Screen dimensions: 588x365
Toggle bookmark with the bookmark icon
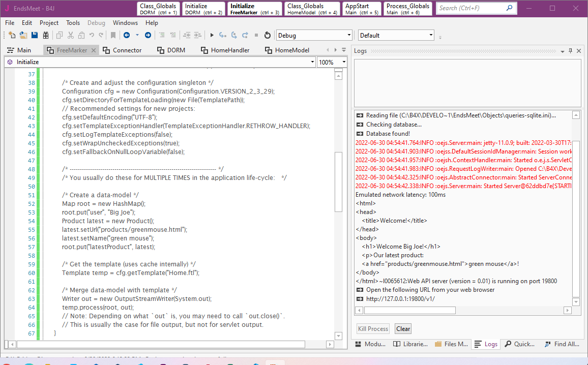(113, 35)
